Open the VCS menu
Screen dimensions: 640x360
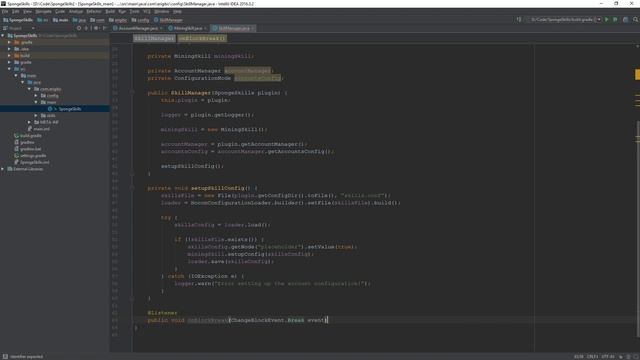coord(147,11)
